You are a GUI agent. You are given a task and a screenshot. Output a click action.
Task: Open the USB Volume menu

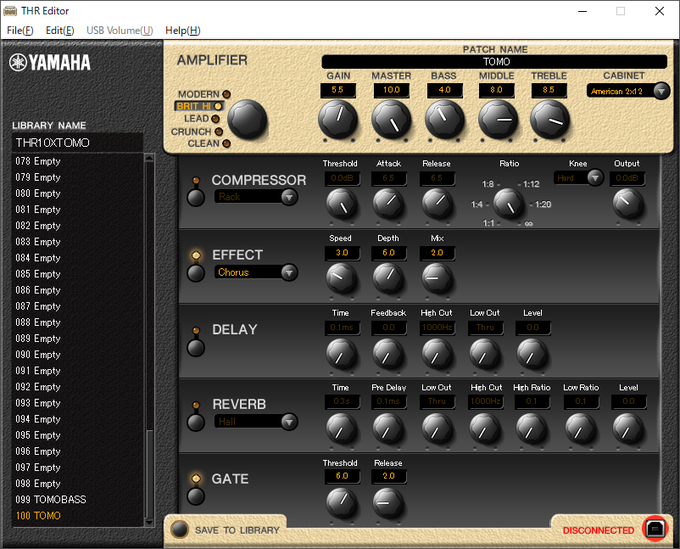(120, 30)
